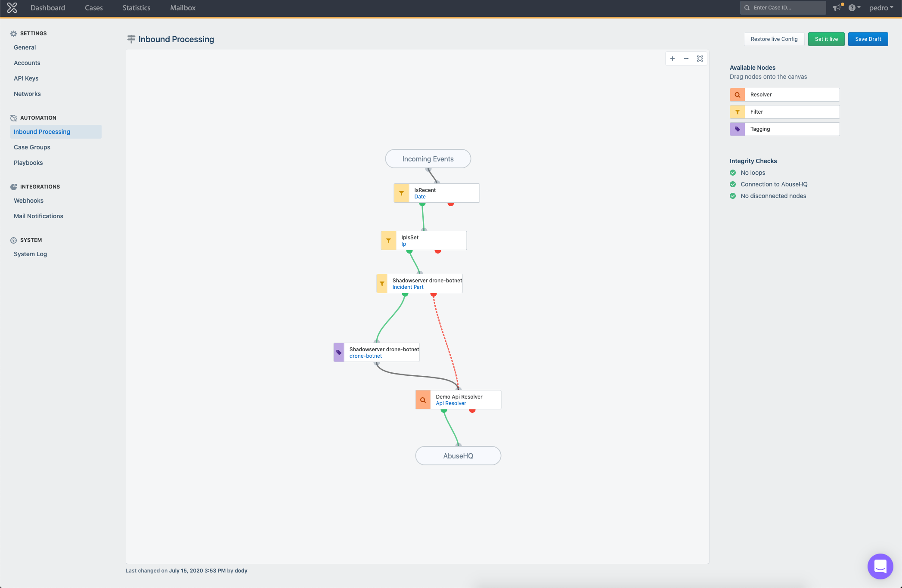Expand the pedro user dropdown
Image resolution: width=902 pixels, height=588 pixels.
[x=881, y=8]
